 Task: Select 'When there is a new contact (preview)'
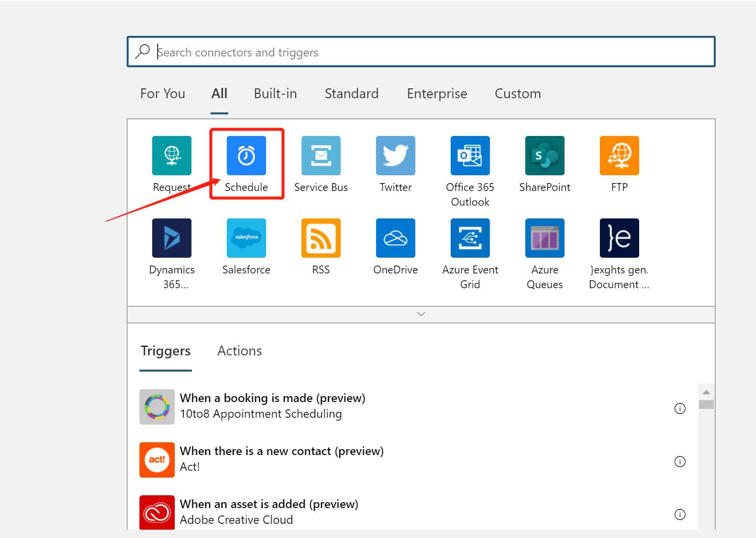(412, 459)
